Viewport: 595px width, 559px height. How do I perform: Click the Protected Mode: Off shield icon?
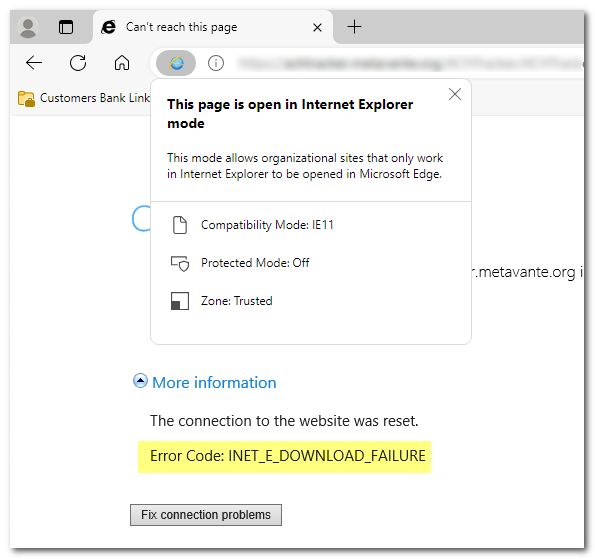coord(180,263)
